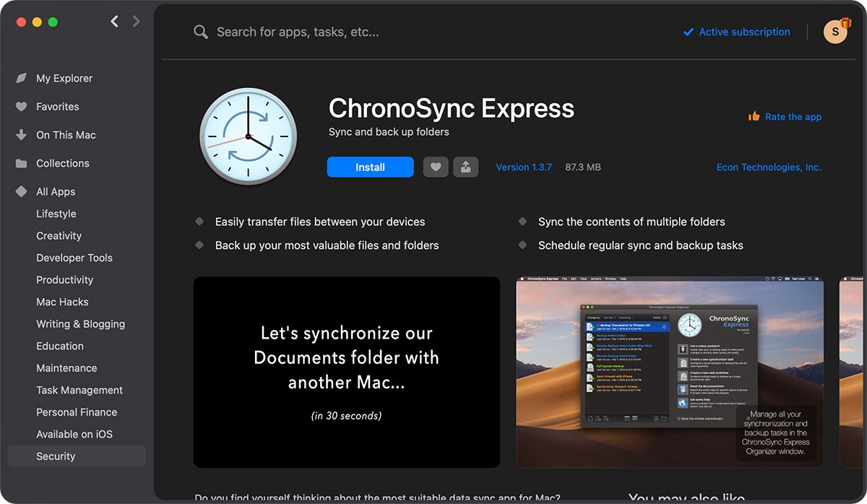The image size is (867, 504).
Task: Click the My Explorer leaf icon
Action: point(22,78)
